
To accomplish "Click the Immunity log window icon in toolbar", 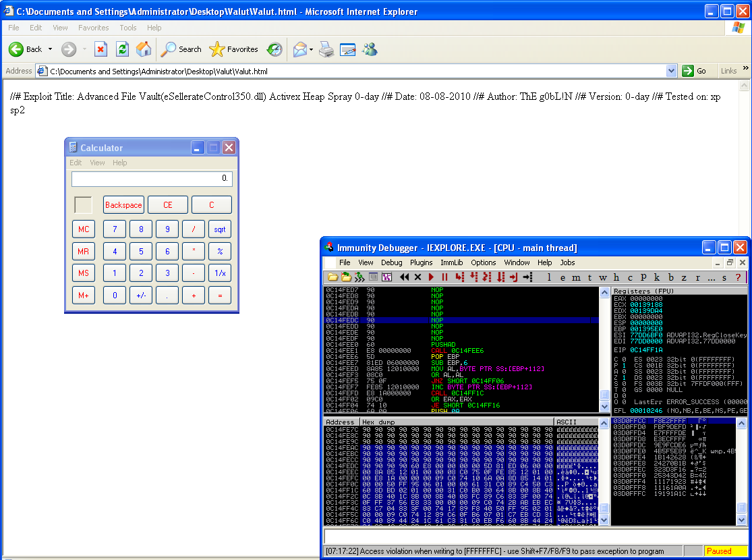I will click(373, 277).
